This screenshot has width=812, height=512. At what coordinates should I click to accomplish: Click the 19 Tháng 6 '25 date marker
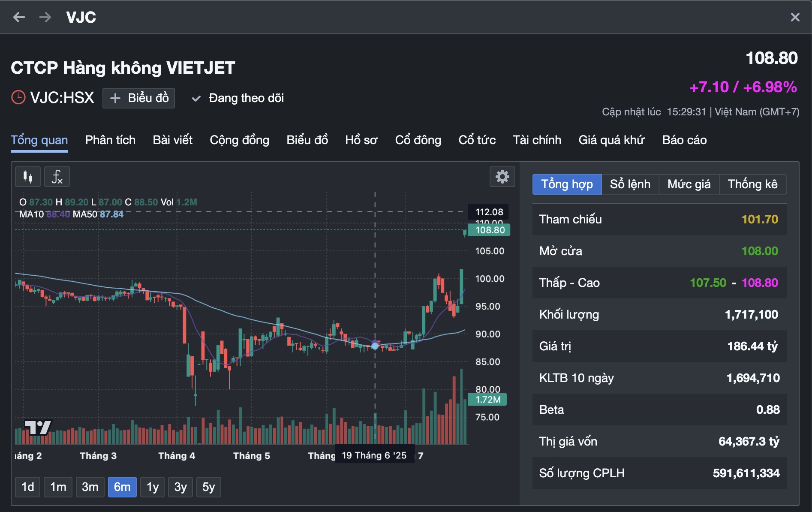point(374,455)
